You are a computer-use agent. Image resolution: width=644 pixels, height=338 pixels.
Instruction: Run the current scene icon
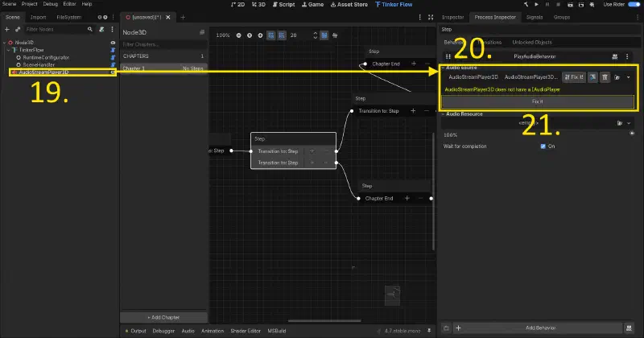(570, 5)
